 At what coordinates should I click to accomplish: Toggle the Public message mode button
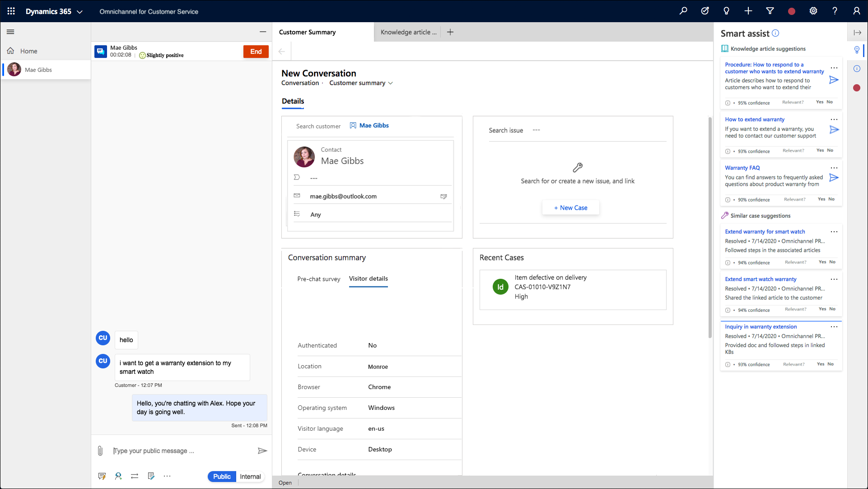tap(222, 476)
